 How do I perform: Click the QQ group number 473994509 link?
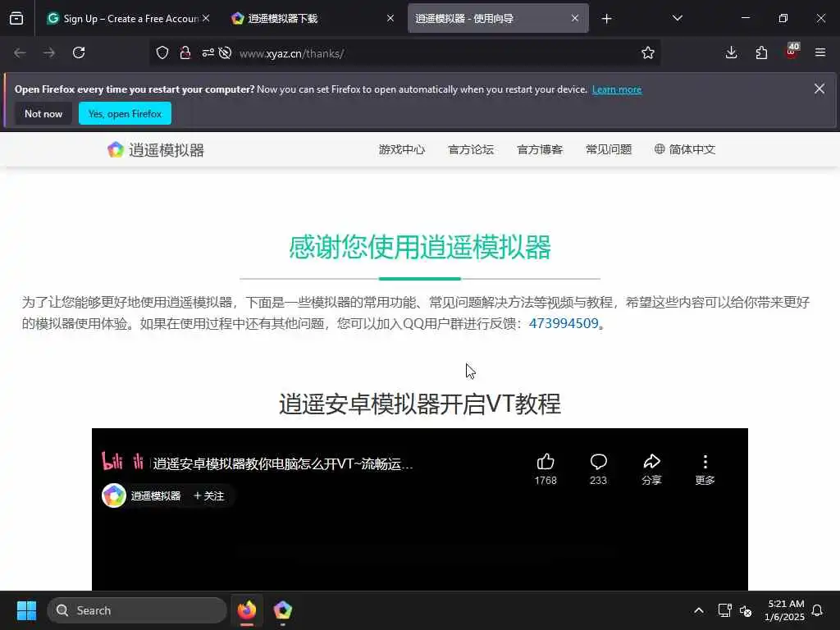pos(564,323)
